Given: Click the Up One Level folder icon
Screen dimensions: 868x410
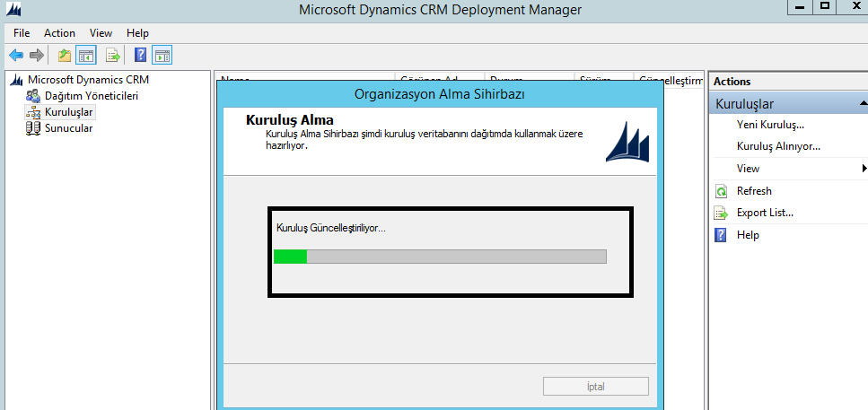Looking at the screenshot, I should 65,55.
